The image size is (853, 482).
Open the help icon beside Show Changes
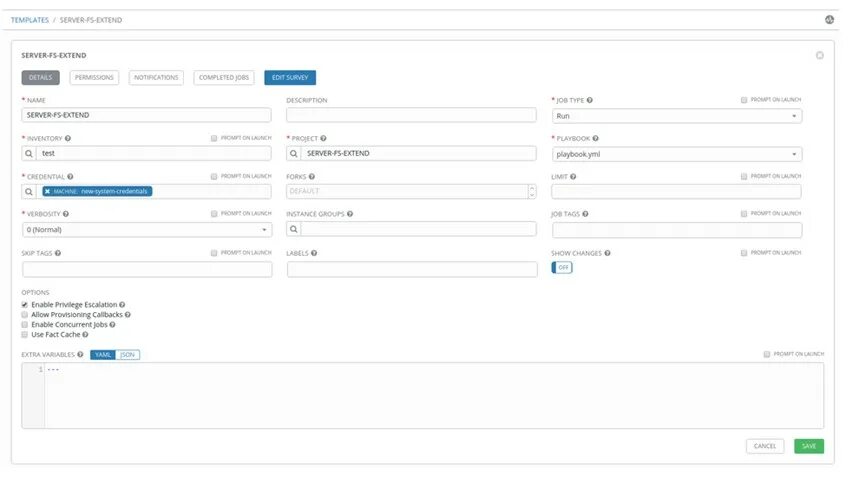click(x=608, y=253)
